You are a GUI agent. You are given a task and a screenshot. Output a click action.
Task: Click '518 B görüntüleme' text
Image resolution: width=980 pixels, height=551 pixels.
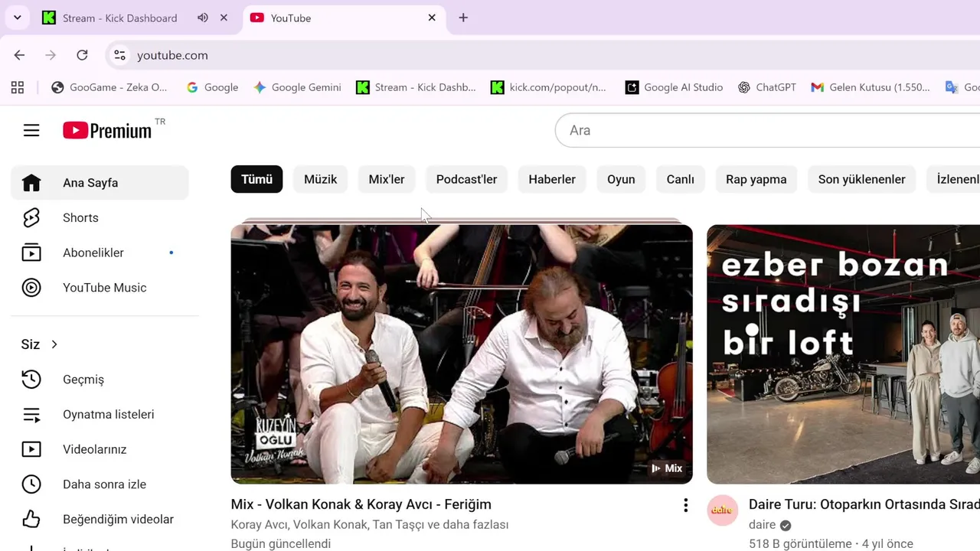[x=801, y=544]
